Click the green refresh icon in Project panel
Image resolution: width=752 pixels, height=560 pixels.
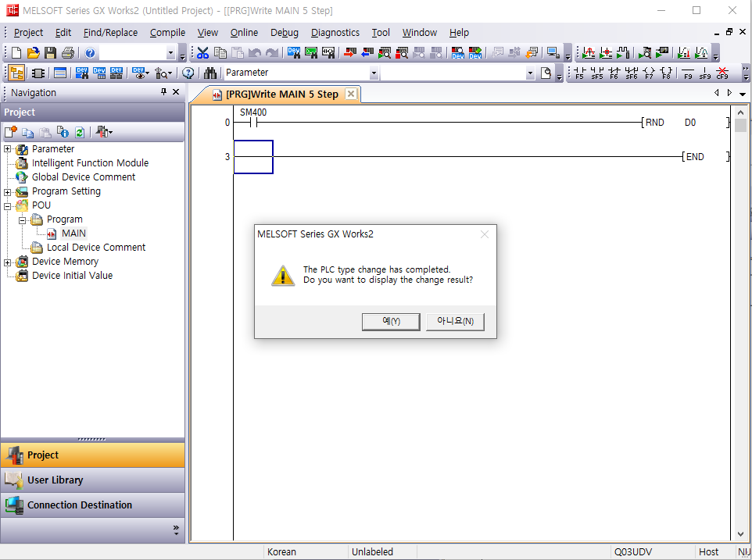pyautogui.click(x=80, y=132)
